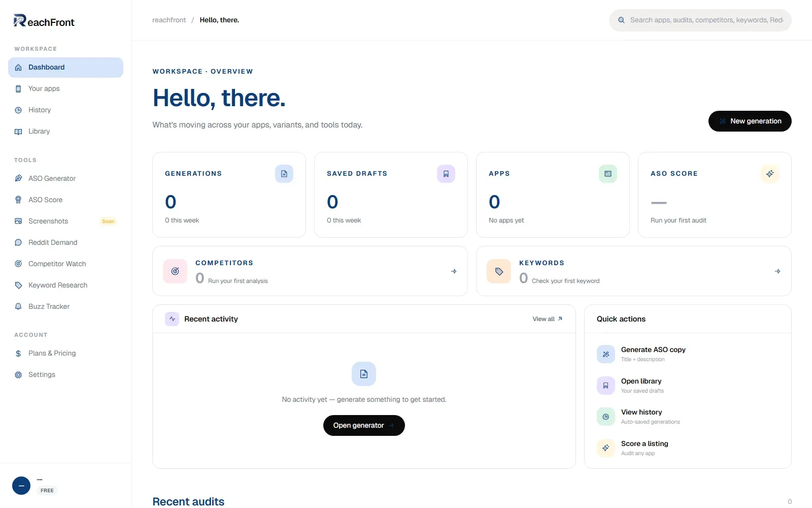Click the Buzz Tracker bell icon
The image size is (812, 508).
tap(18, 306)
